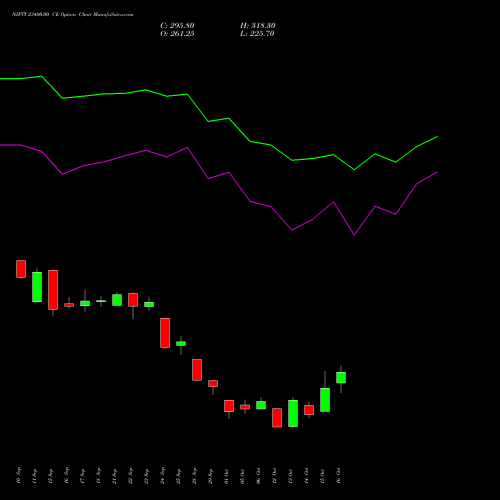The height and width of the screenshot is (500, 500).
Task: Click the tall green candle for 11 Sep
Action: click(x=37, y=287)
